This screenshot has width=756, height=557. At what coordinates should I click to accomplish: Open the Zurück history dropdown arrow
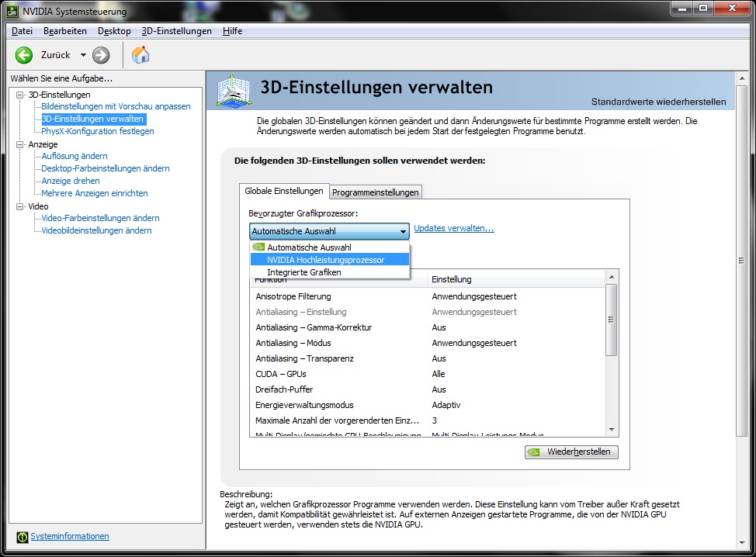point(83,55)
